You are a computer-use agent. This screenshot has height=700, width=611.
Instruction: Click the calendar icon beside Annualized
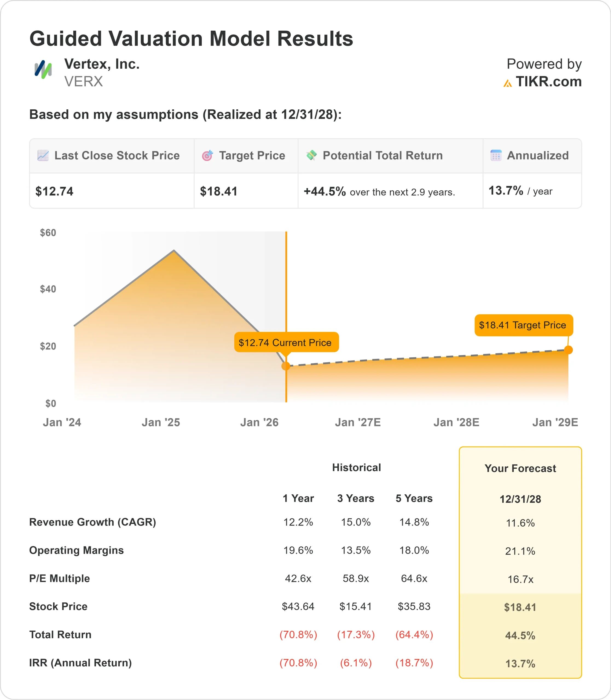tap(496, 155)
